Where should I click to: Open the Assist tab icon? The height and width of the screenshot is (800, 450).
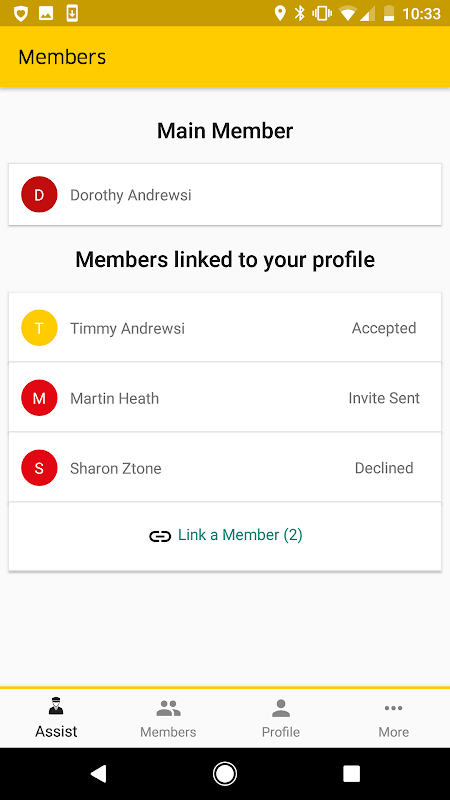(x=56, y=707)
